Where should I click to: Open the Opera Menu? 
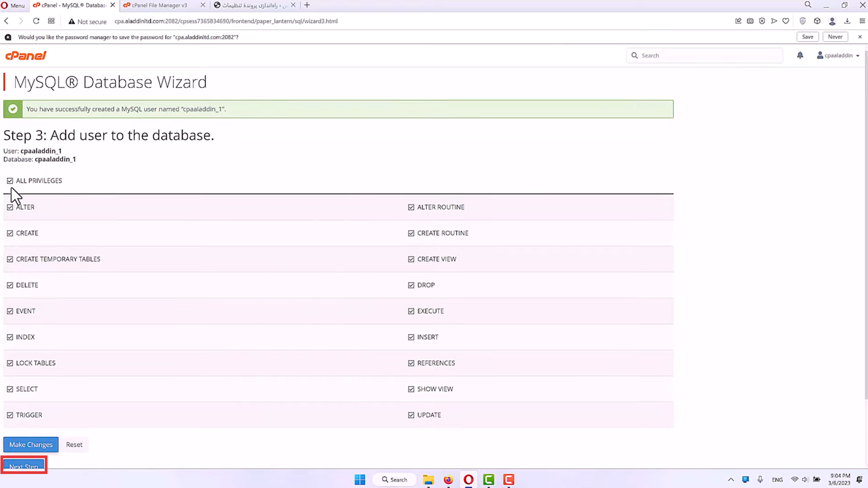click(x=13, y=5)
